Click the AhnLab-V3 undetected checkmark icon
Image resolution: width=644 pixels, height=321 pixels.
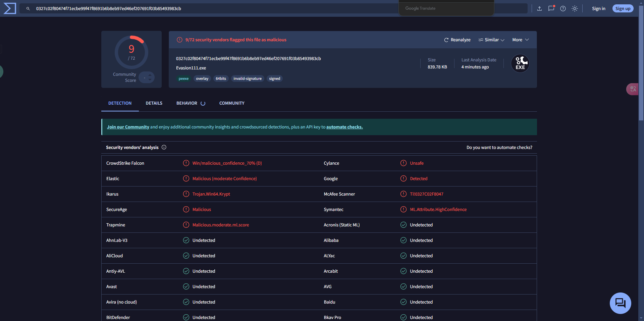(x=186, y=240)
